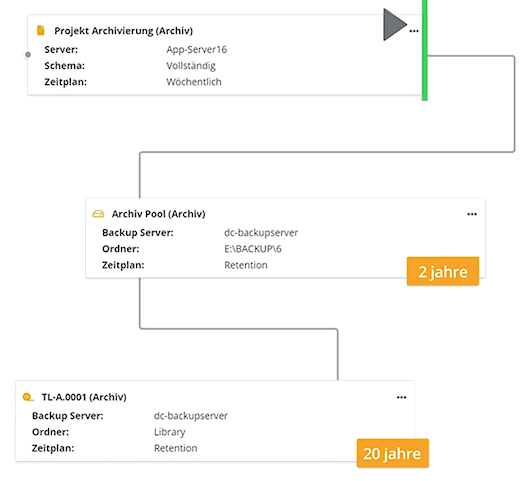The height and width of the screenshot is (481, 528).
Task: Click the orange document icon of Projekt Archivierung
Action: coord(40,30)
